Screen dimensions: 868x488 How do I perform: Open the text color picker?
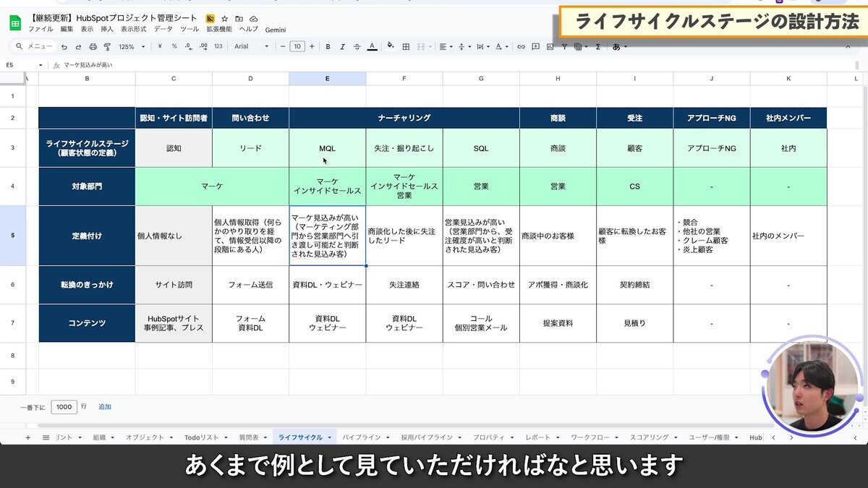click(373, 46)
